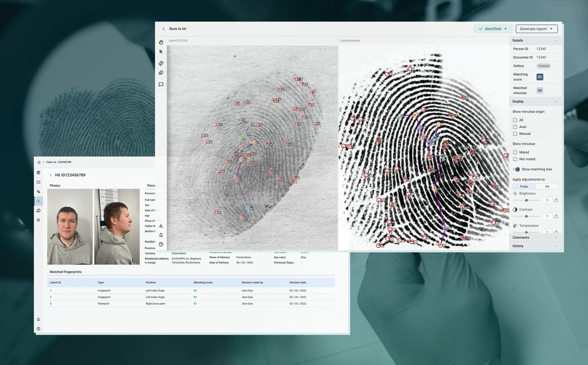Select the Probe adjustments tab
Viewport: 588px width, 365px height.
coord(524,186)
